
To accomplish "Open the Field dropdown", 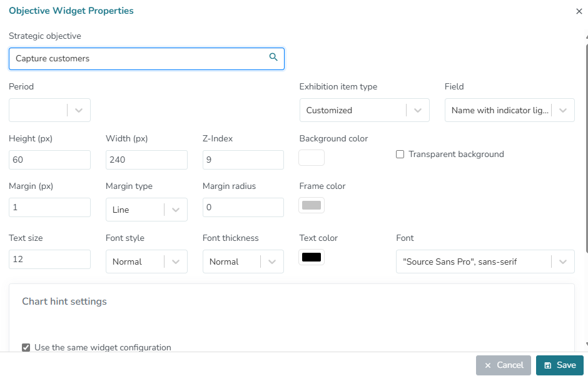I will point(563,110).
